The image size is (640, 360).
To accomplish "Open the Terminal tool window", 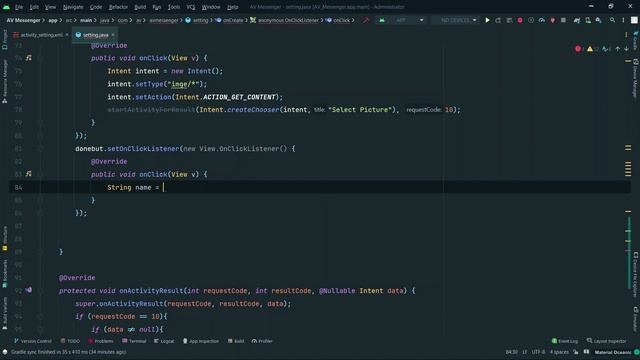I will point(134,341).
